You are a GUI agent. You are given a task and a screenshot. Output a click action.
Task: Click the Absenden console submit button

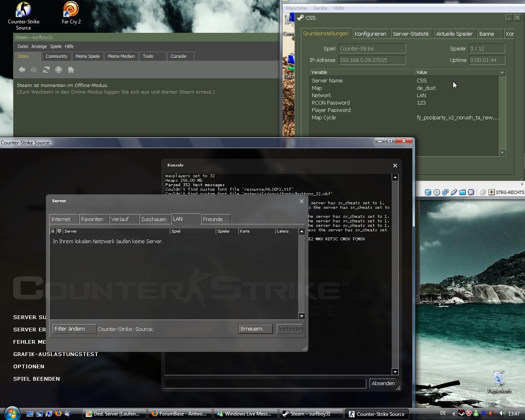click(383, 383)
